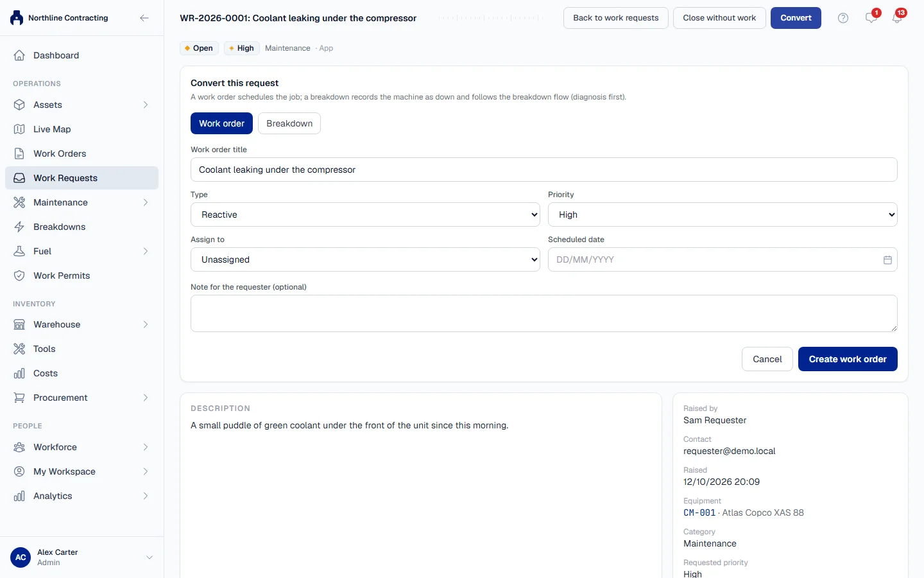Click the Work Orders document icon

click(x=19, y=153)
